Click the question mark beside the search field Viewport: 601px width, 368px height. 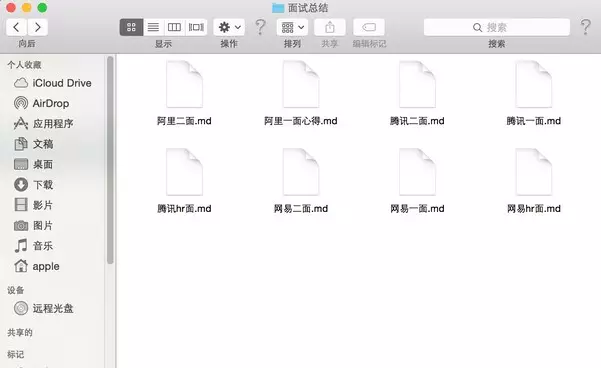[585, 27]
